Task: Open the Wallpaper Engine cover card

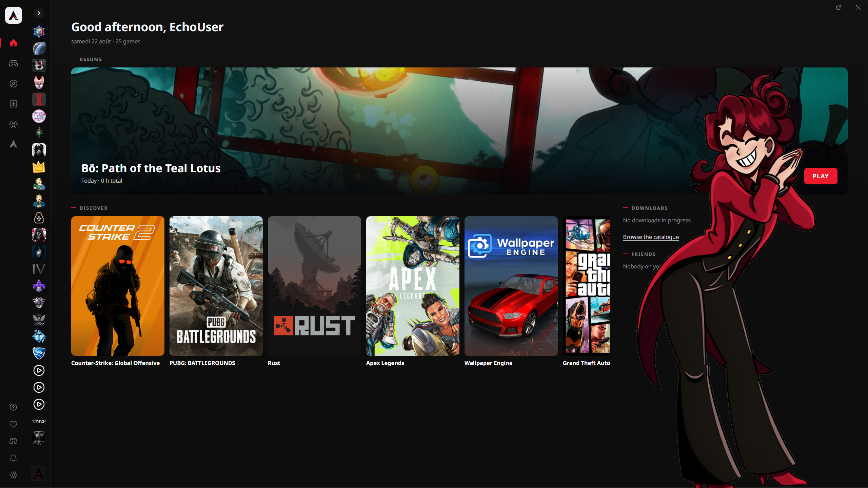Action: pyautogui.click(x=511, y=286)
